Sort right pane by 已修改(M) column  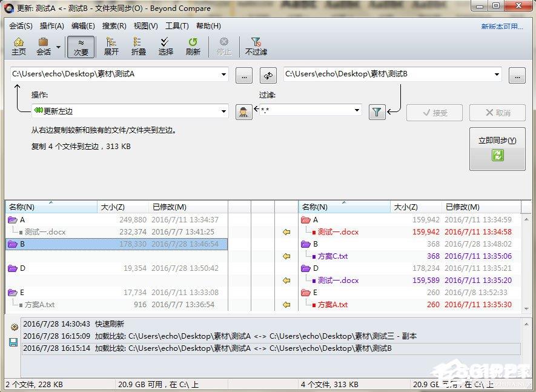tap(481, 207)
